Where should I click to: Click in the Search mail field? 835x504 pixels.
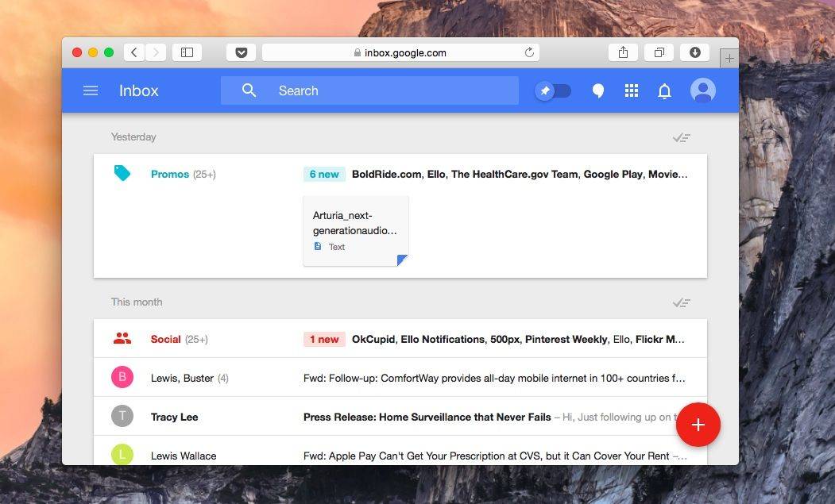[381, 90]
